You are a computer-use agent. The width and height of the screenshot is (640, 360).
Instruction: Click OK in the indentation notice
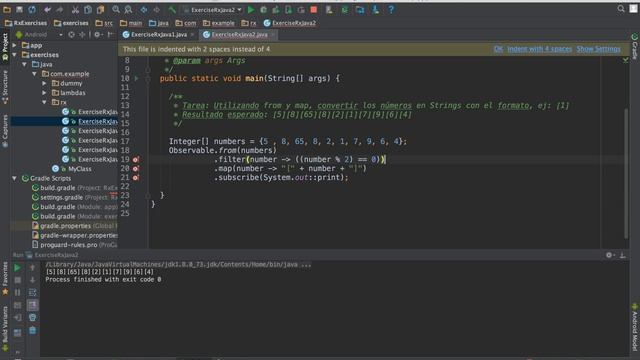[x=498, y=49]
